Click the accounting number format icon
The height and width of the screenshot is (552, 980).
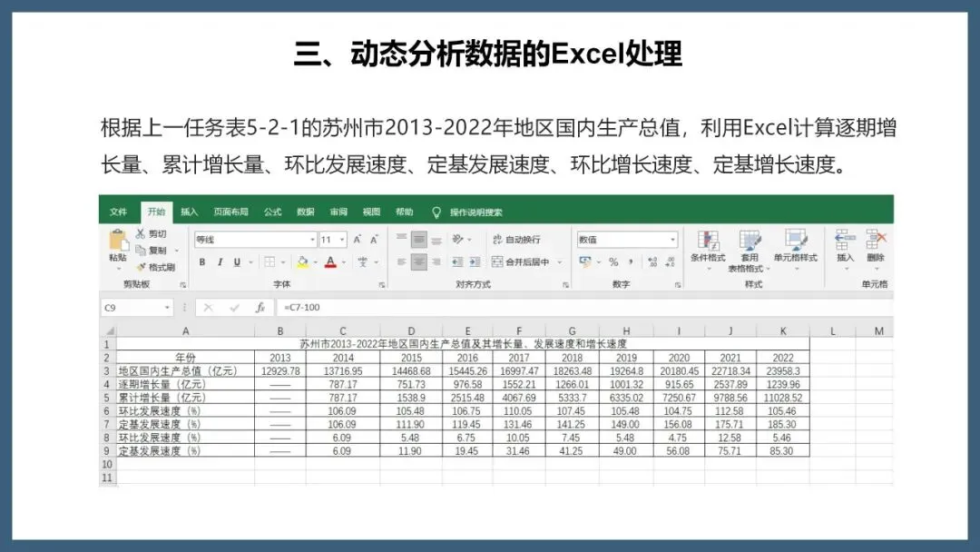click(x=585, y=262)
